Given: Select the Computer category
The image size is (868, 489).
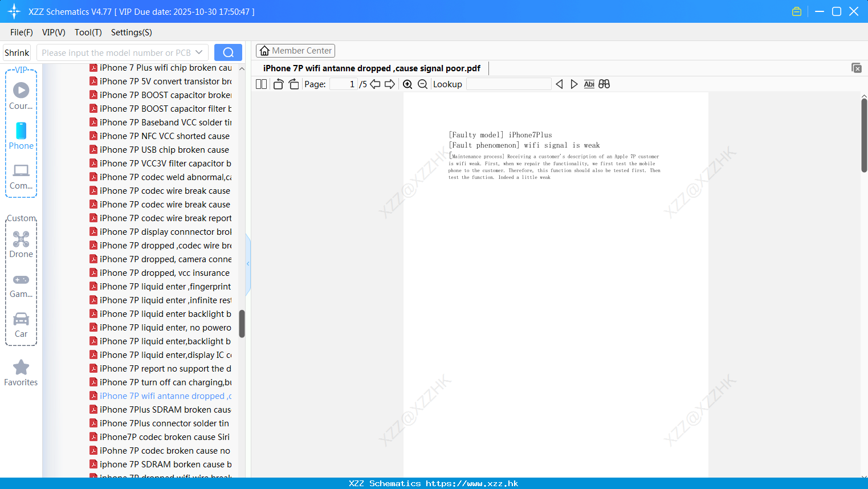Looking at the screenshot, I should (21, 177).
